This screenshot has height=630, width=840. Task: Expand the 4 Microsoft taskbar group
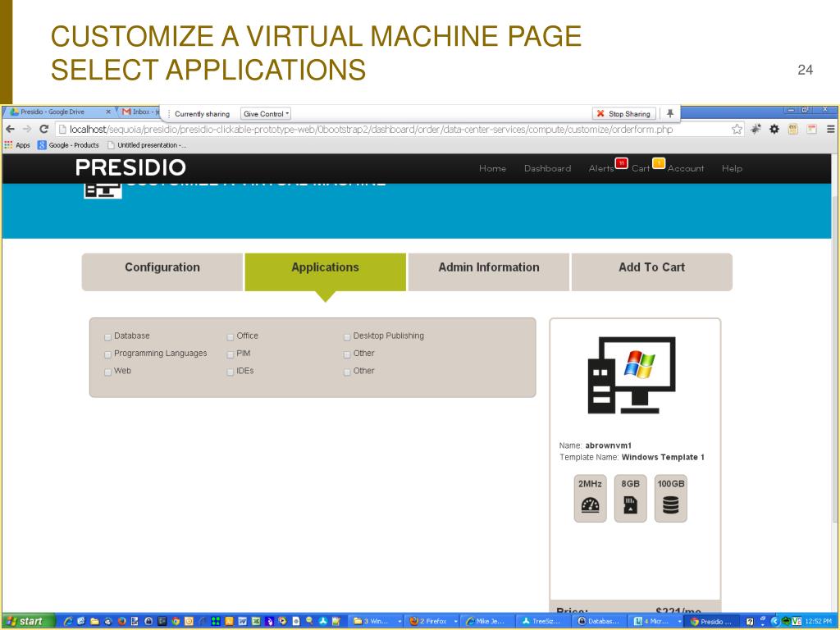click(657, 622)
